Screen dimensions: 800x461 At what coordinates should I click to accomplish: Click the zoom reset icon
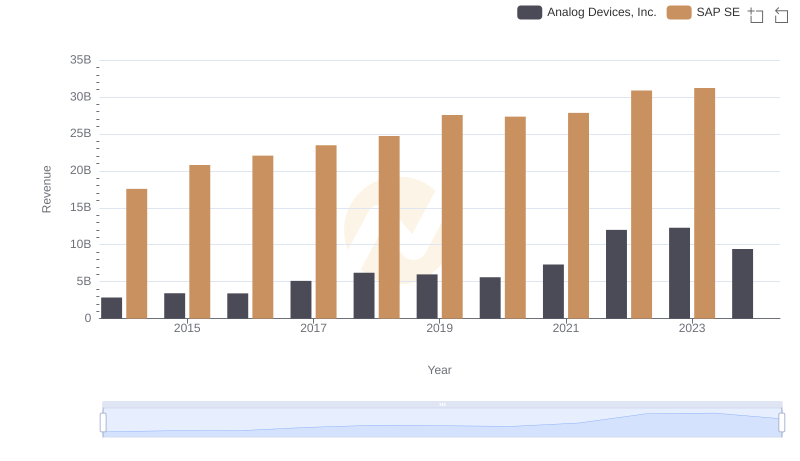(781, 15)
